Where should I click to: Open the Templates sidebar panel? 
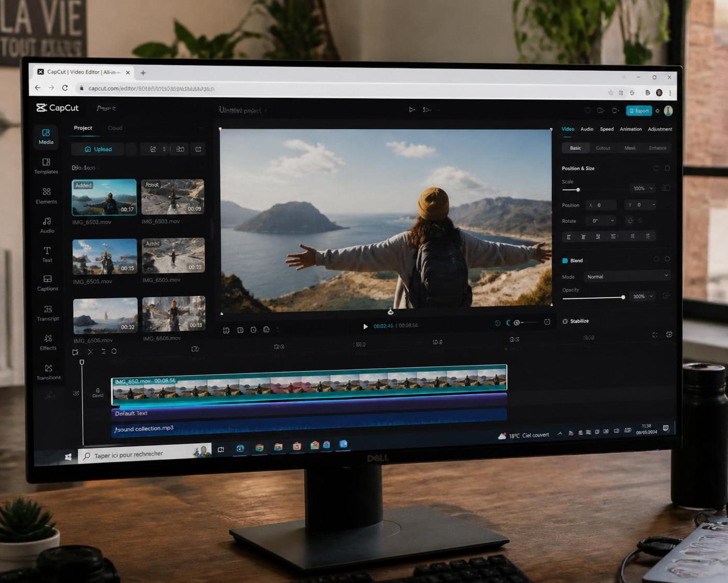click(46, 166)
